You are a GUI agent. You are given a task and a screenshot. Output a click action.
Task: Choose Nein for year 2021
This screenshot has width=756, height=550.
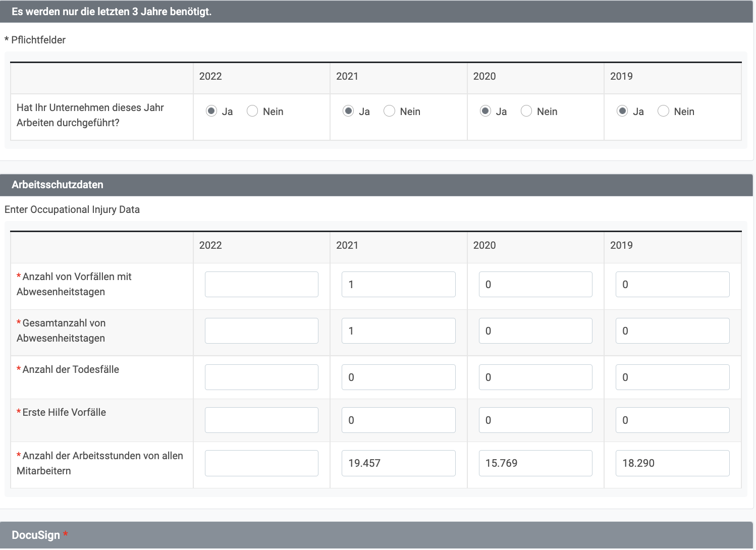tap(389, 111)
